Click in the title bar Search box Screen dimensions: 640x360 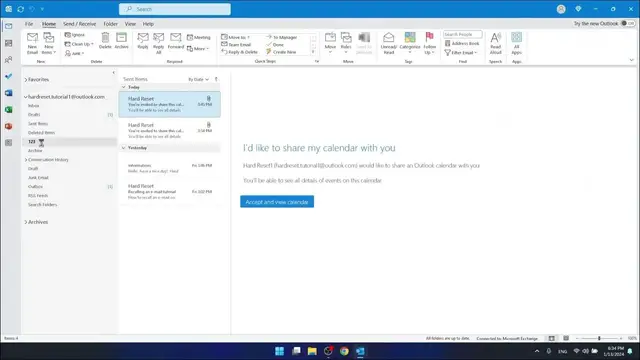175,9
